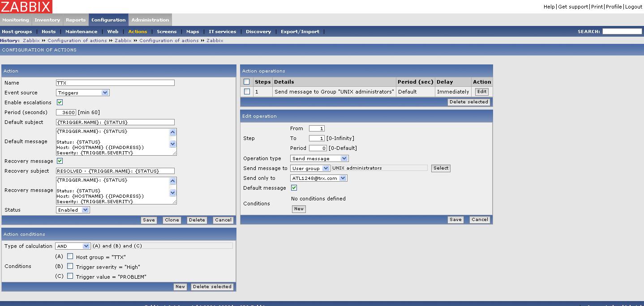Click the Logout link
The image size is (644, 306).
coord(634,7)
